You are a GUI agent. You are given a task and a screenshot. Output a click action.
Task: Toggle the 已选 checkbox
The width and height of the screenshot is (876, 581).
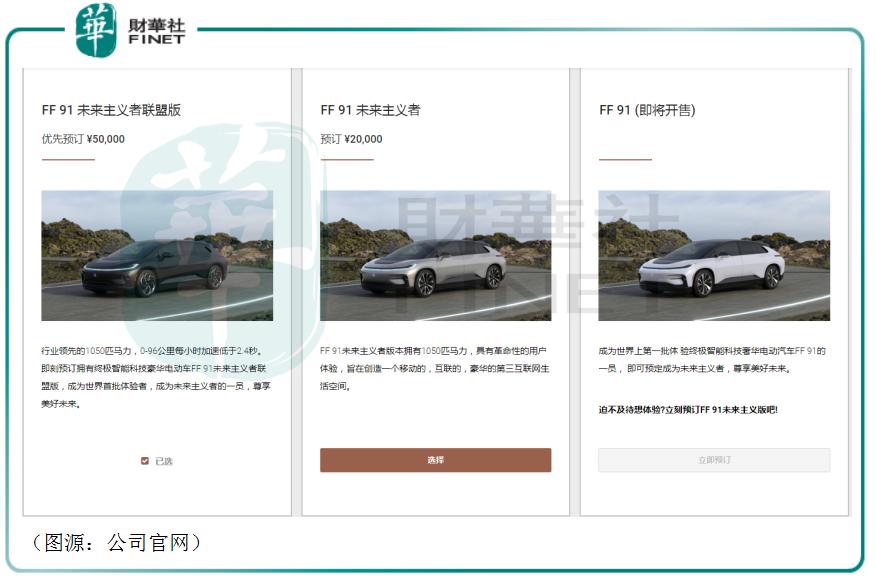[145, 461]
